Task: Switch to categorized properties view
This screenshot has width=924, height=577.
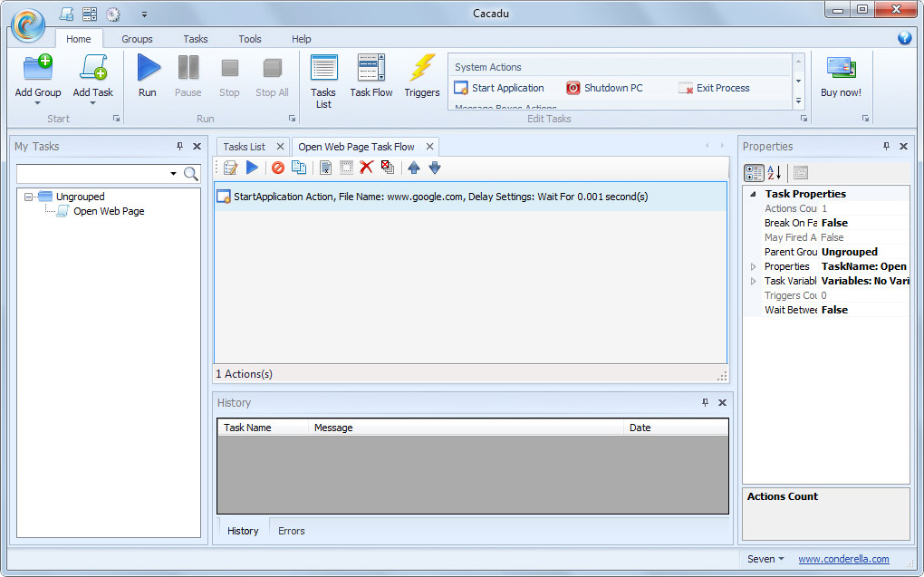Action: pos(754,173)
